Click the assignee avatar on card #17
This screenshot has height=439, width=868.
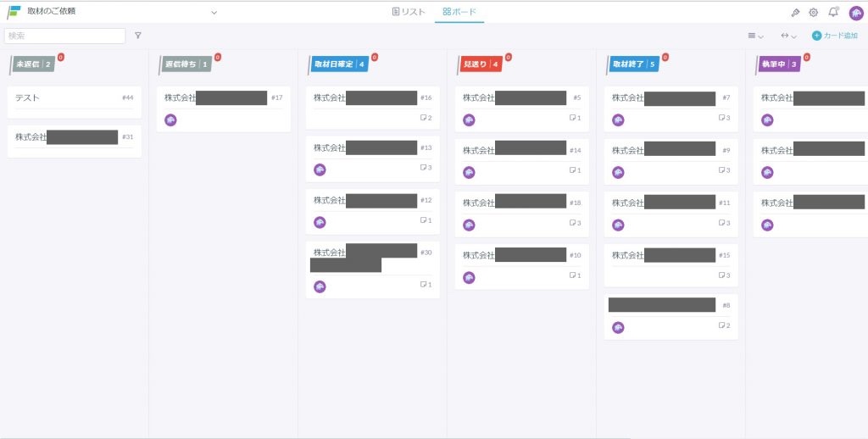(170, 120)
